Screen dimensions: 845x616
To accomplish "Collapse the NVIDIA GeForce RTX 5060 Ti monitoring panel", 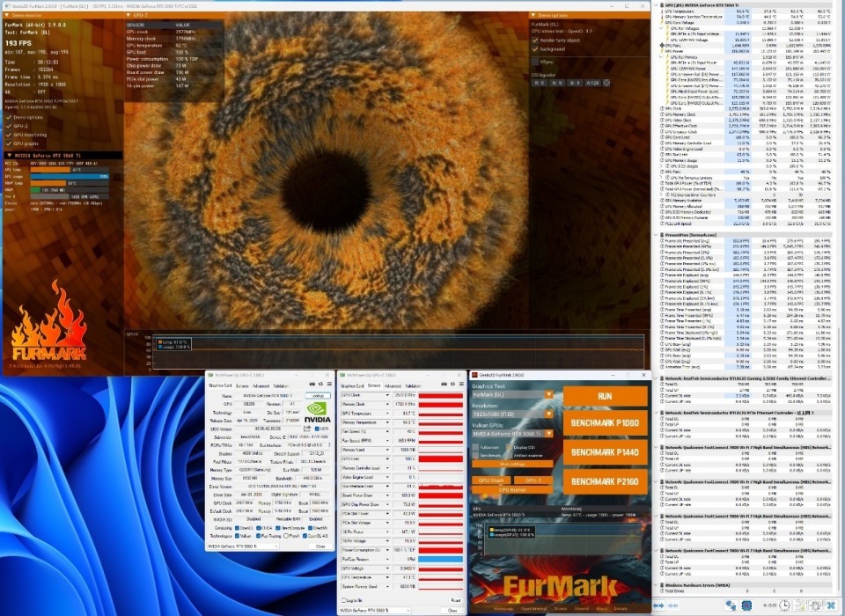I will [x=9, y=155].
